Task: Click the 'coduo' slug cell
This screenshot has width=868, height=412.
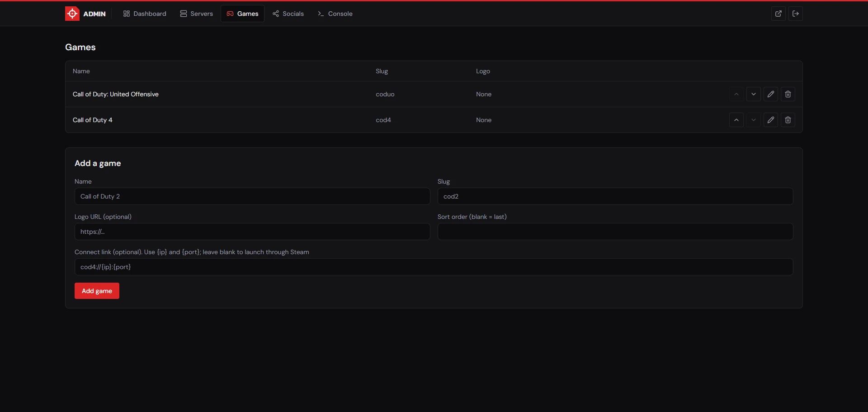Action: [x=385, y=94]
